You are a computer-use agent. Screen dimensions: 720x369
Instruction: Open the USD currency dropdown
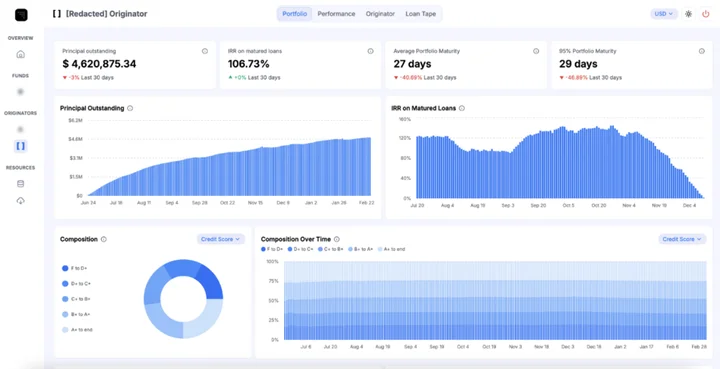(664, 14)
